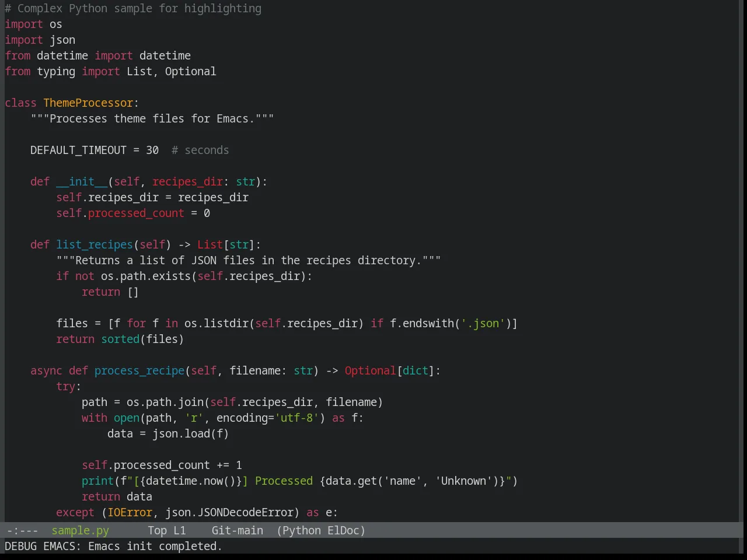Click the docstring 'Returns a list of JSON files'
This screenshot has height=560, width=747.
click(x=156, y=260)
